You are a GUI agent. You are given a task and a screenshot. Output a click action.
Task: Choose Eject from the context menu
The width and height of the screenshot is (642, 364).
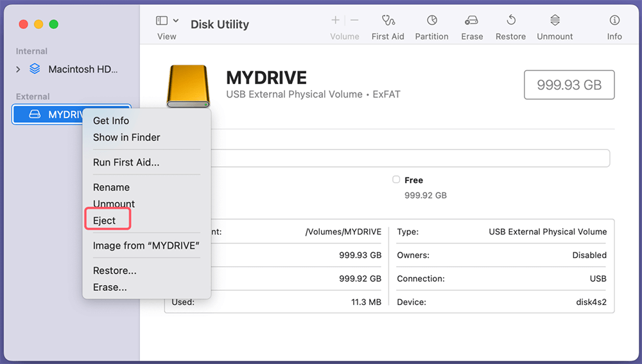[105, 221]
